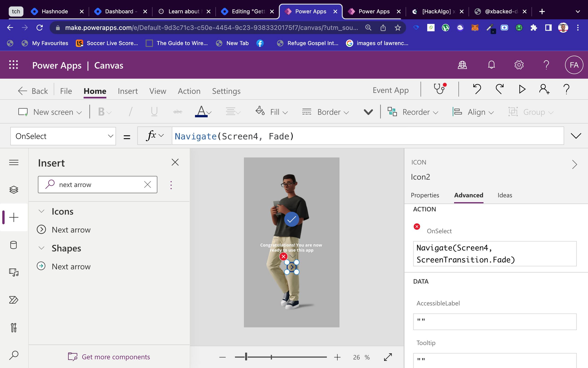Switch to the View ribbon tab

[158, 91]
